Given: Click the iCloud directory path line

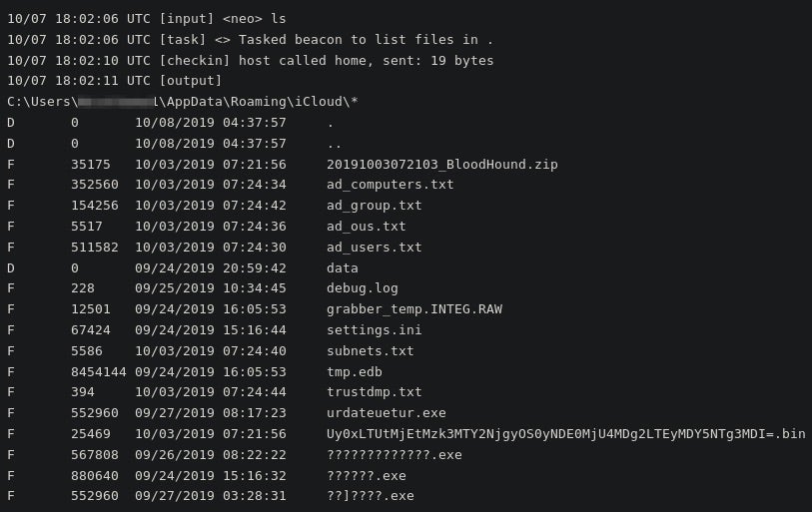Looking at the screenshot, I should pos(182,102).
